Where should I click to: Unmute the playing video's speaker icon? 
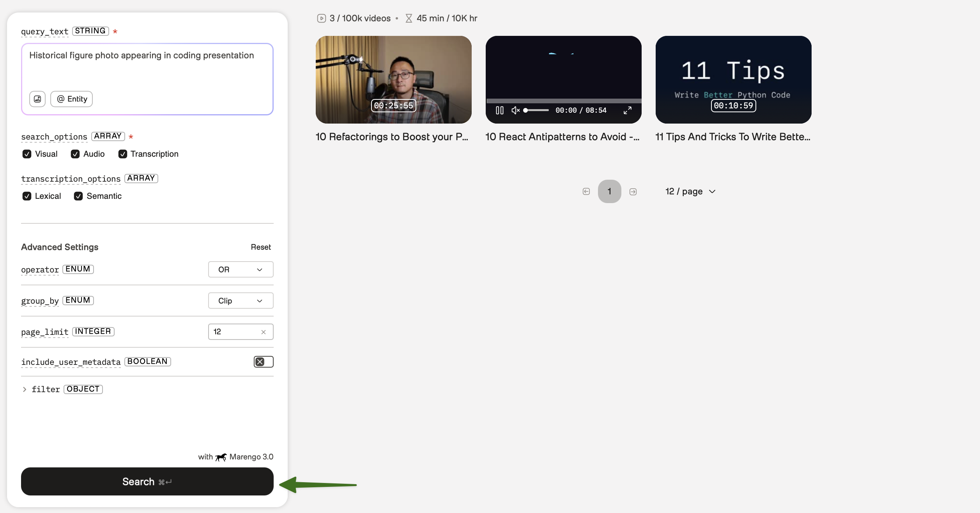click(x=515, y=110)
